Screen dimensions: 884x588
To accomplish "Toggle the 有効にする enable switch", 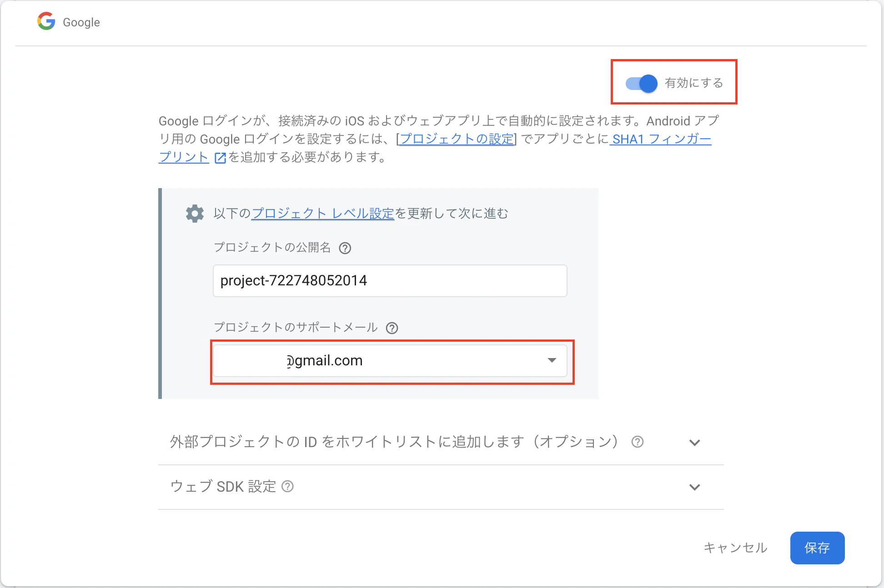I will 641,83.
